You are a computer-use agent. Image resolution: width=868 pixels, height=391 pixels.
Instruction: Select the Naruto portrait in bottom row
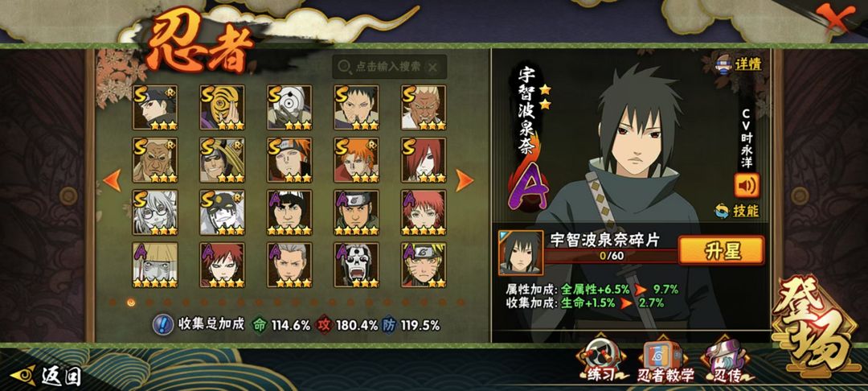click(424, 265)
